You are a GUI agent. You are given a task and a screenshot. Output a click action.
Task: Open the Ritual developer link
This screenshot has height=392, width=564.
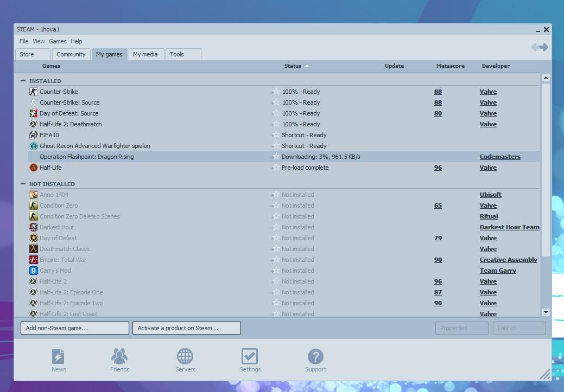tap(489, 216)
